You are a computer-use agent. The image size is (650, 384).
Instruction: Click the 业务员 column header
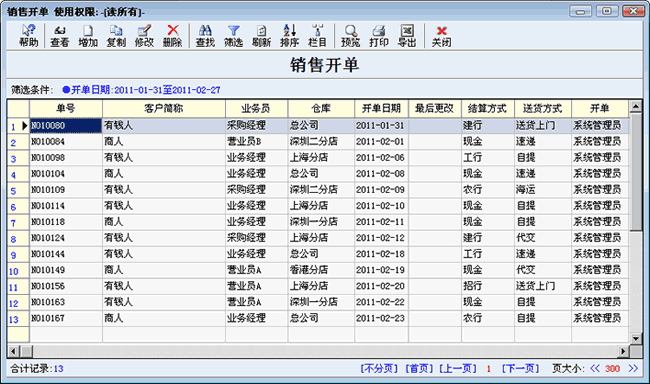tap(257, 109)
